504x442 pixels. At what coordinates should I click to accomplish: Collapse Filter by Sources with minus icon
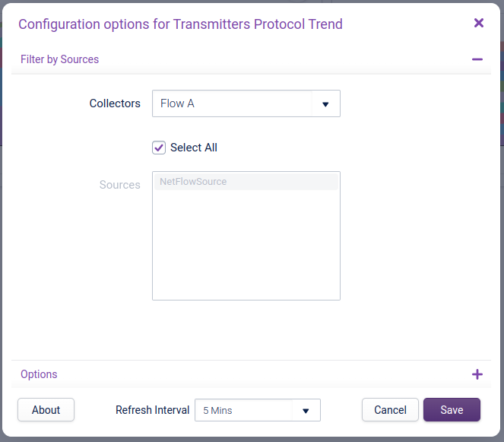477,59
